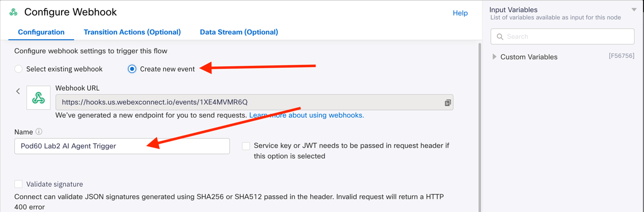Expand the Custom Variables tree node
This screenshot has width=644, height=212.
(x=495, y=57)
